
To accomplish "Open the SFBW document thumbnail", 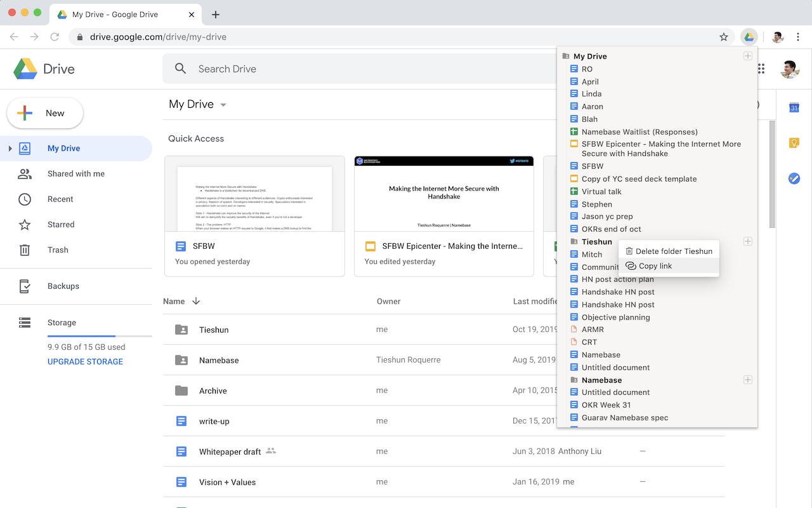I will [x=254, y=193].
